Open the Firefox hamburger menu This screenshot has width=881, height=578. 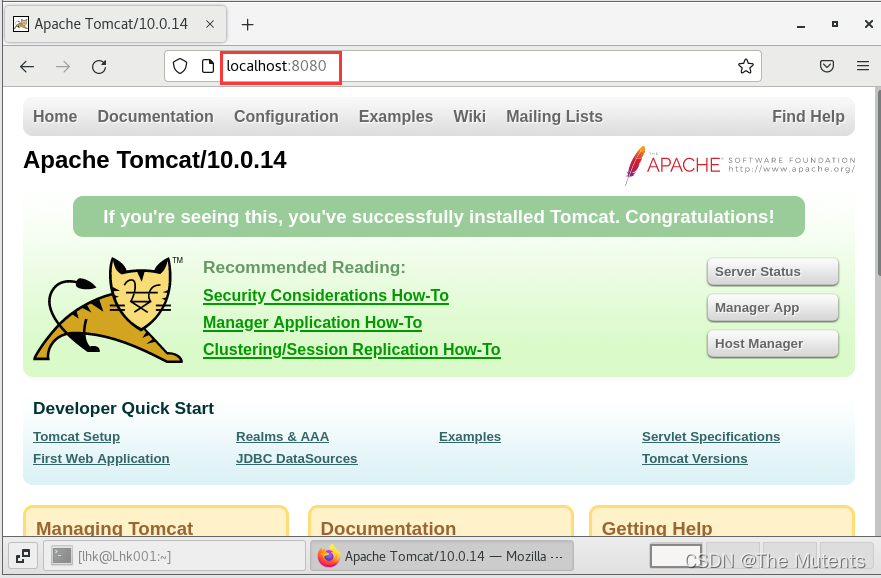click(x=863, y=66)
